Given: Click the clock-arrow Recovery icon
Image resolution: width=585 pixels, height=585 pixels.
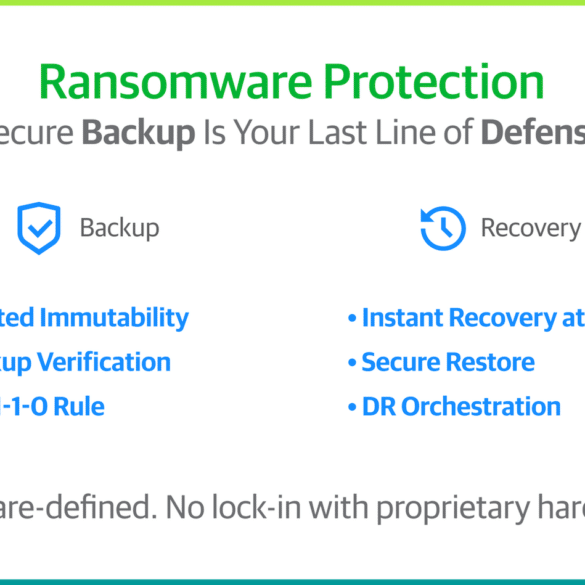Looking at the screenshot, I should click(443, 228).
